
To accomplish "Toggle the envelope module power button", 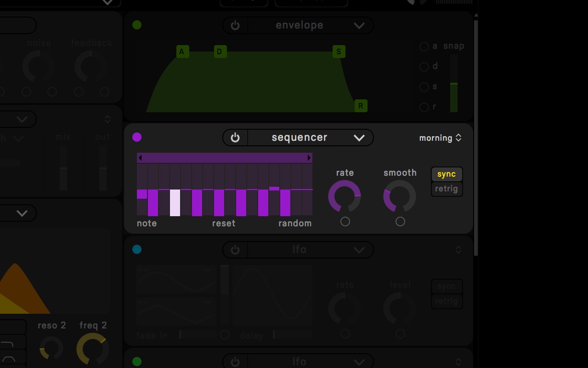I will 235,25.
